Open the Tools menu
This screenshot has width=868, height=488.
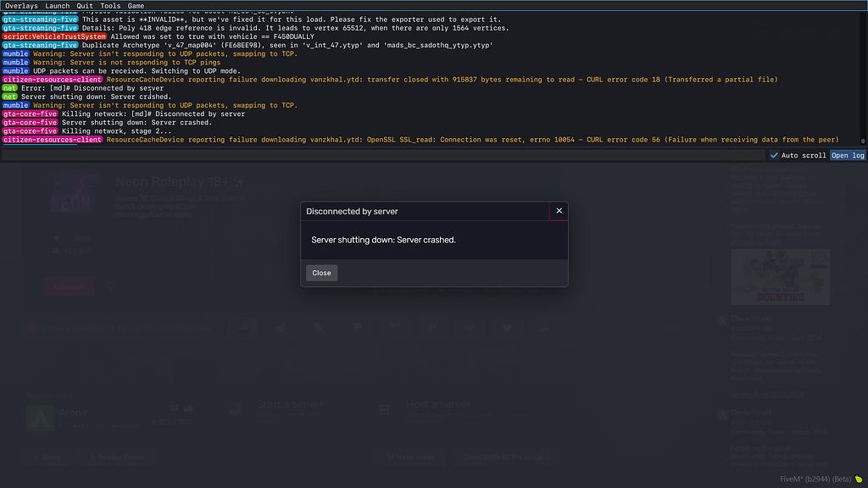(111, 5)
